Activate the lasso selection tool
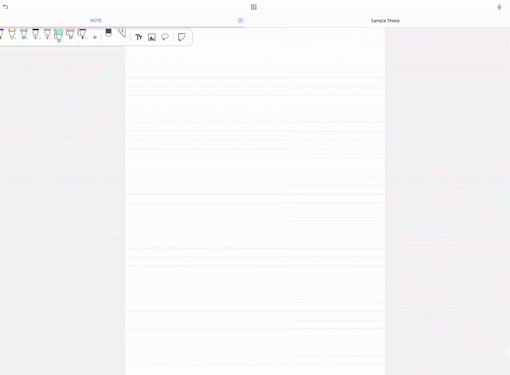Screen dimensions: 510x375 [165, 37]
